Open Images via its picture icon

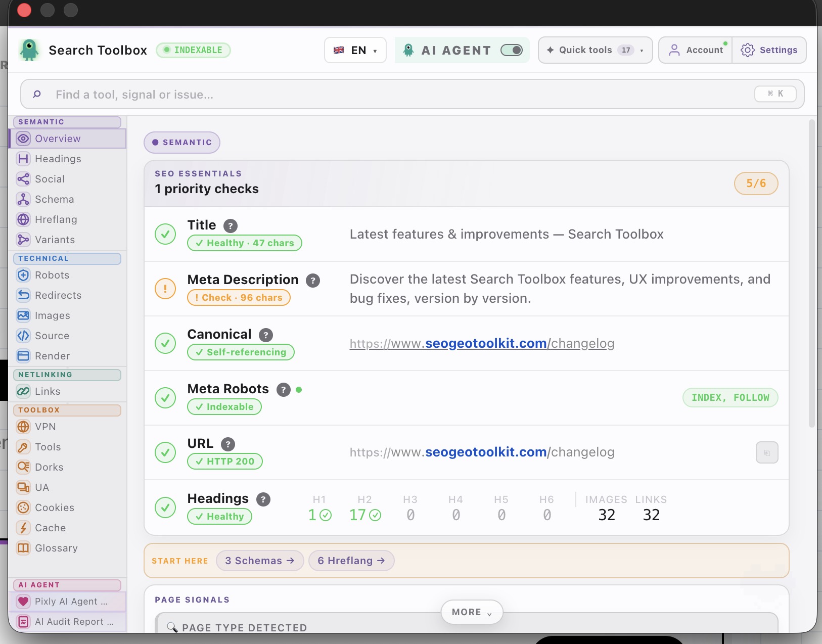coord(23,315)
